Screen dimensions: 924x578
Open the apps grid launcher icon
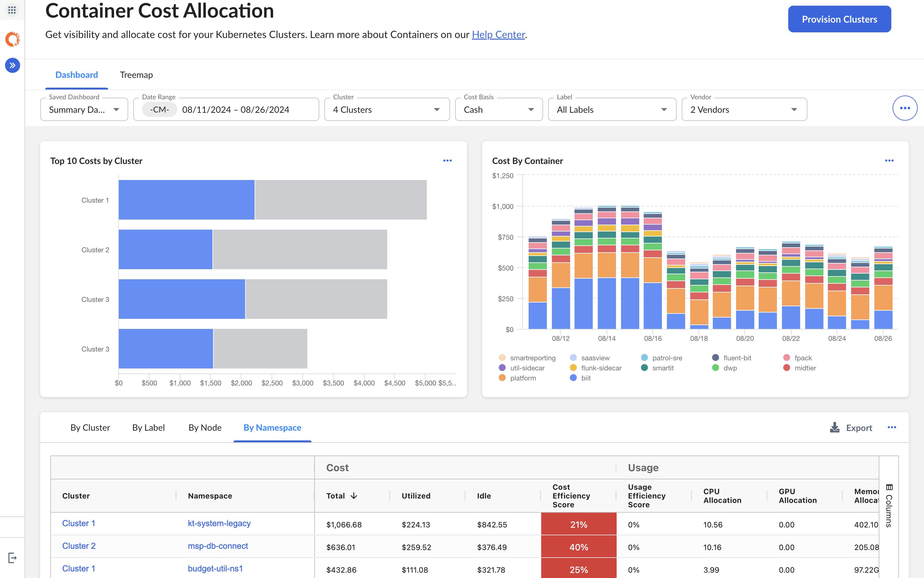click(12, 10)
